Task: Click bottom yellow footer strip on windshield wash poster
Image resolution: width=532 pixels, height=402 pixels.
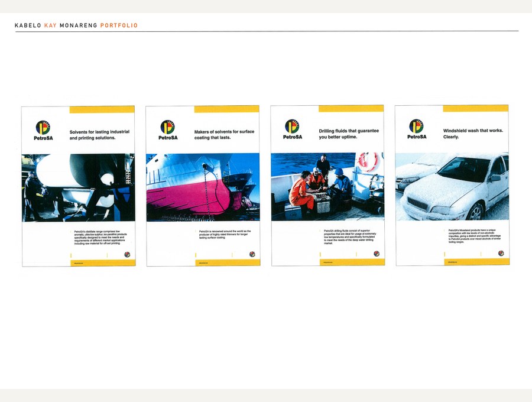Action: pos(476,261)
